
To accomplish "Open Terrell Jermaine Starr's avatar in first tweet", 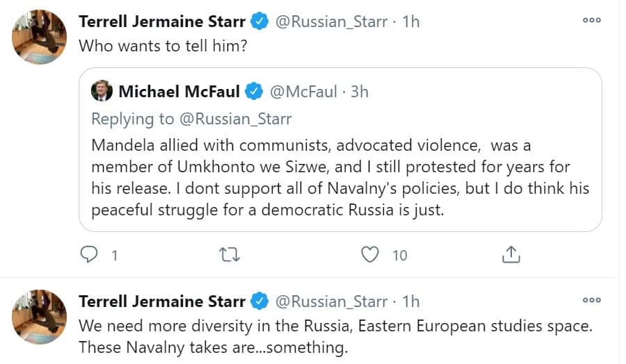I will pos(40,37).
